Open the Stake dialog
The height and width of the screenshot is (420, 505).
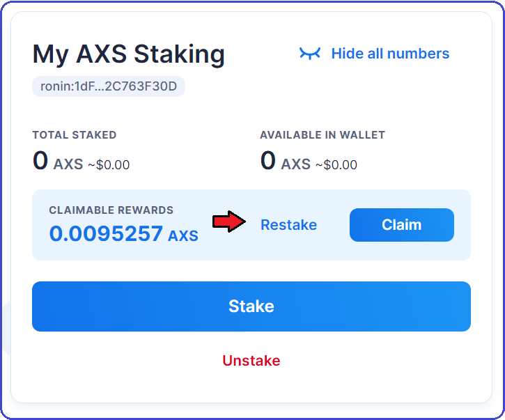pyautogui.click(x=251, y=306)
